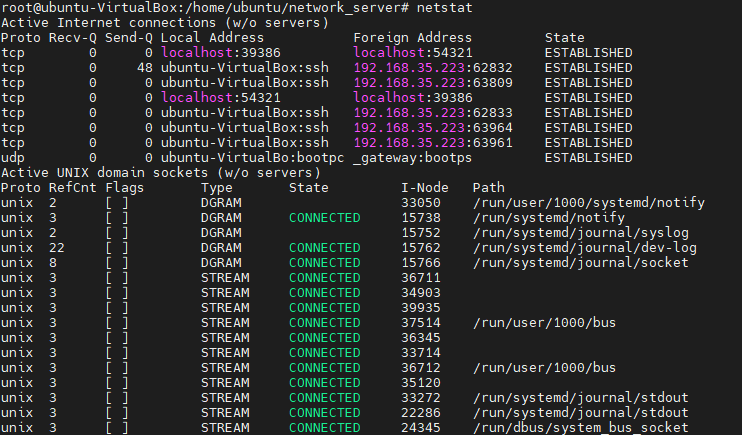Click the /run/user/1000/bus path for inode 36712
The height and width of the screenshot is (435, 742).
tap(545, 368)
